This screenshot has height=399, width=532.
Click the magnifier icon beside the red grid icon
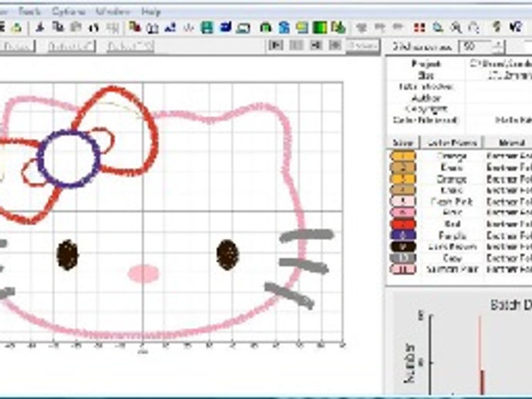[438, 28]
